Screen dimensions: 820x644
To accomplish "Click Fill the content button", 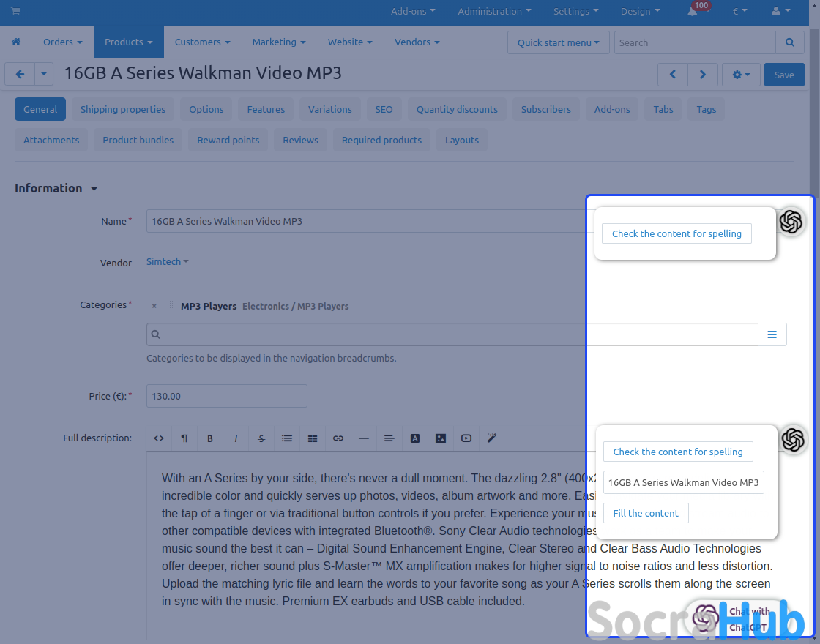I will (646, 513).
